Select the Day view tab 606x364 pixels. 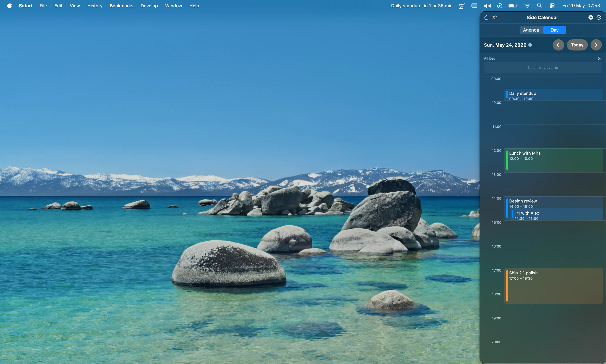click(x=554, y=30)
